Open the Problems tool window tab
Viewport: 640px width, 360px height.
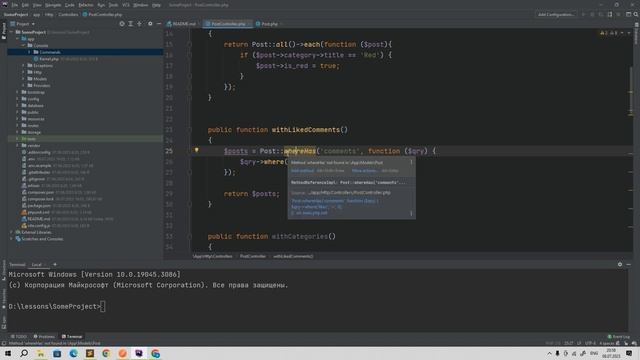(44, 336)
